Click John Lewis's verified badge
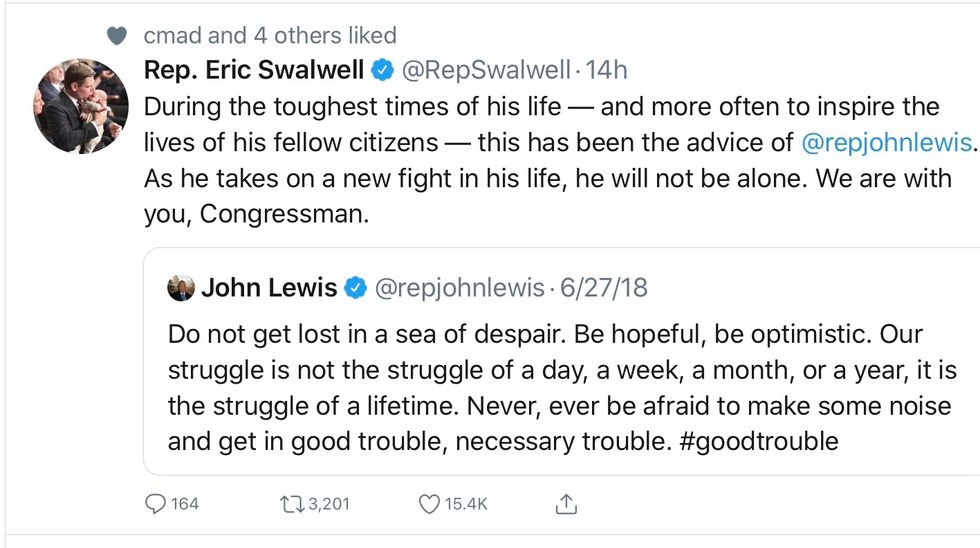Viewport: 980px width, 548px height. [x=355, y=288]
